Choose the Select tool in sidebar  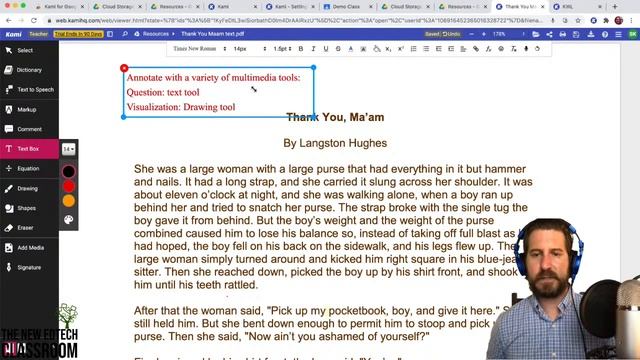tap(29, 50)
